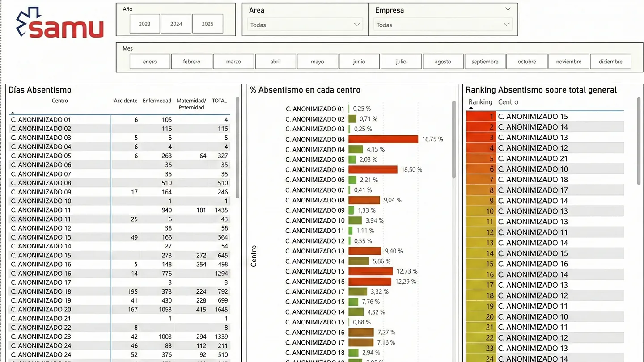Click Enfermedad value 1053 in table

(165, 309)
